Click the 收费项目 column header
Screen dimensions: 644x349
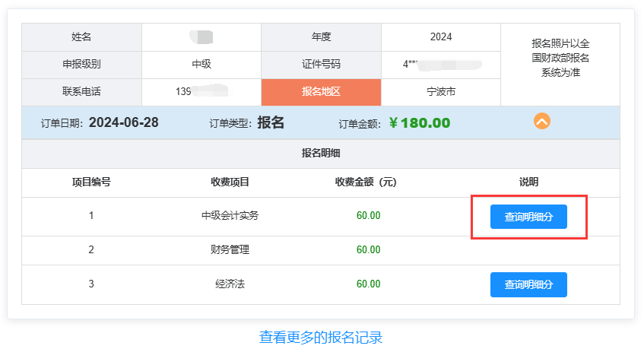pos(230,182)
